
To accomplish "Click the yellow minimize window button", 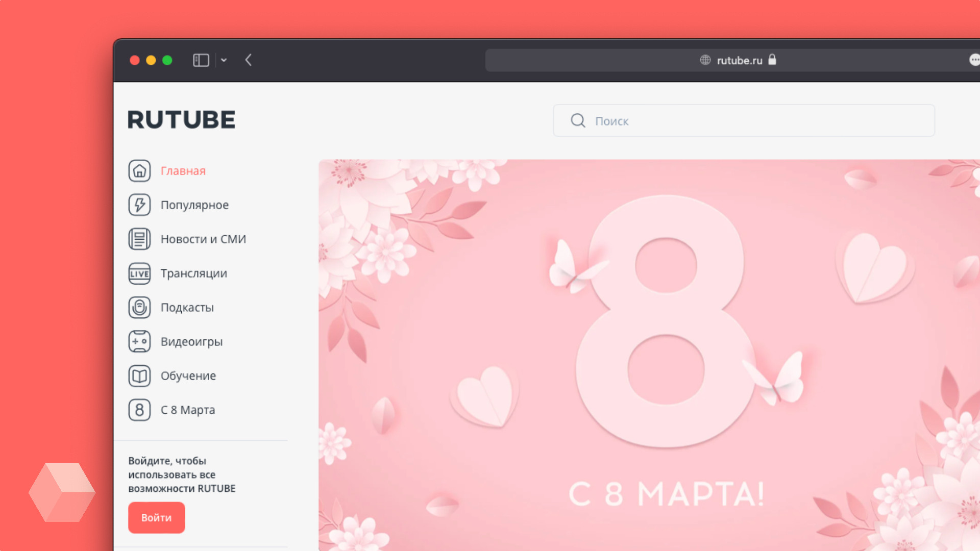I will pyautogui.click(x=151, y=60).
